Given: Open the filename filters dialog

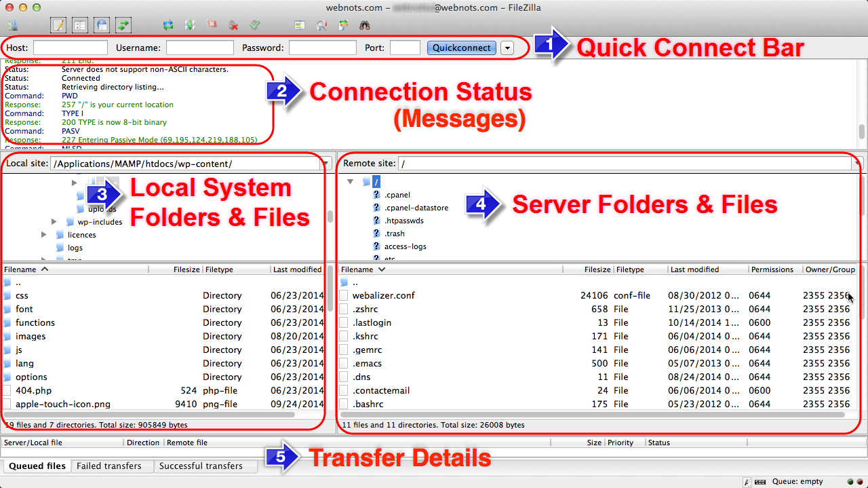Looking at the screenshot, I should coord(299,26).
